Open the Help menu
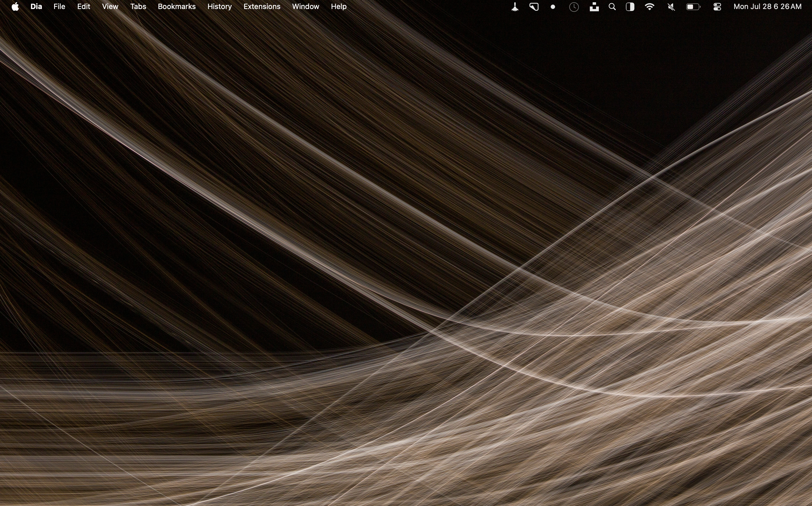The width and height of the screenshot is (812, 506). click(x=338, y=6)
